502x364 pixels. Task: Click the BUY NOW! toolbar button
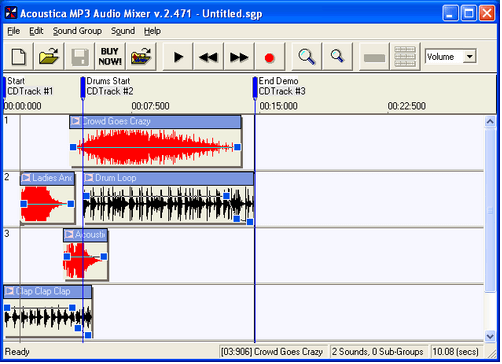(x=110, y=57)
